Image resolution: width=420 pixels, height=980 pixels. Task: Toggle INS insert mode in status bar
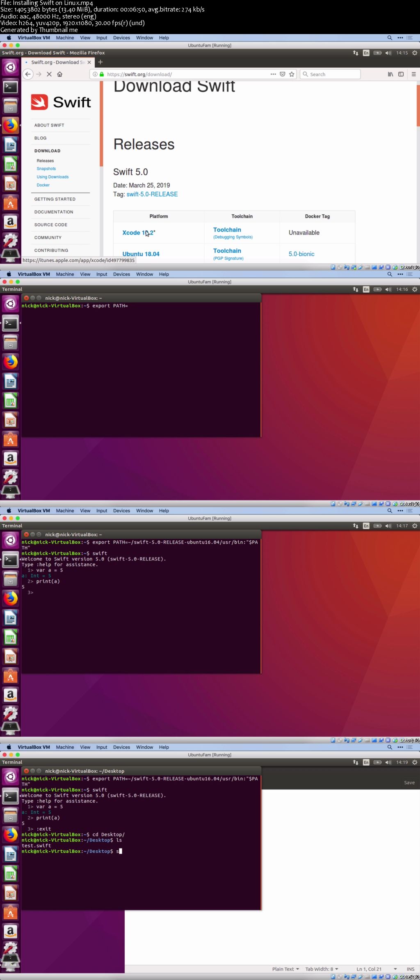click(410, 969)
